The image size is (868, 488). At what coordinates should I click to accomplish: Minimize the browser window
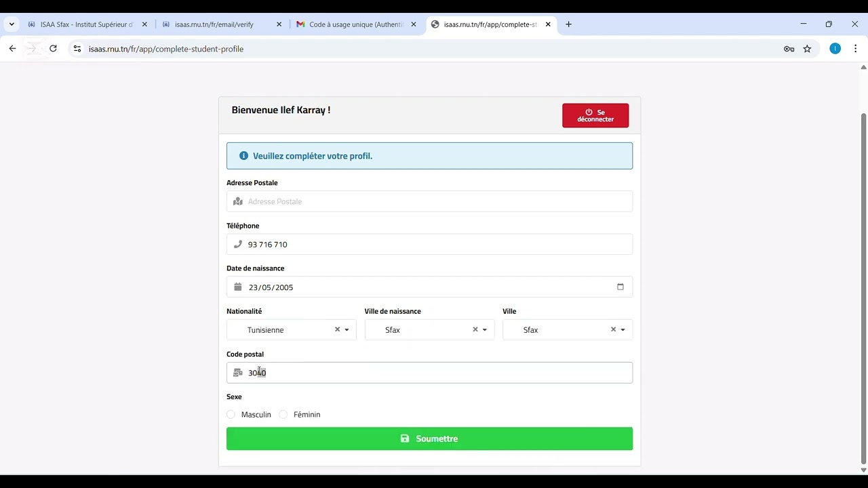coord(804,24)
